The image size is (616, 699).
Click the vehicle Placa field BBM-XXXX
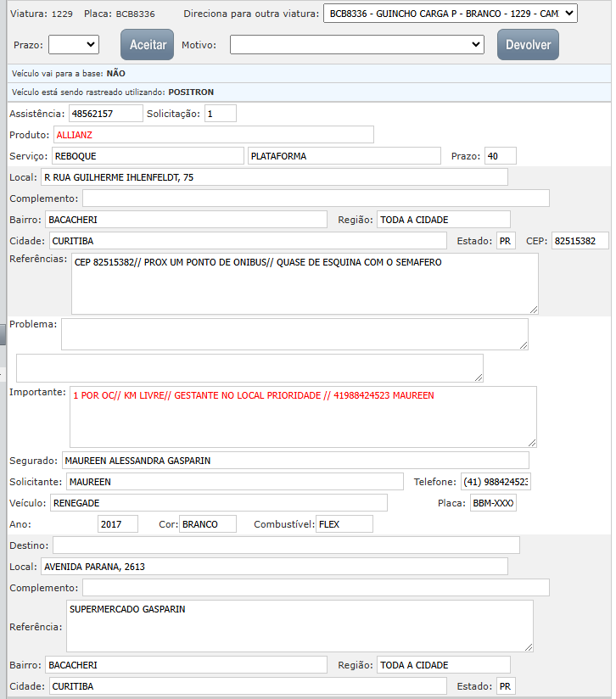[x=493, y=503]
